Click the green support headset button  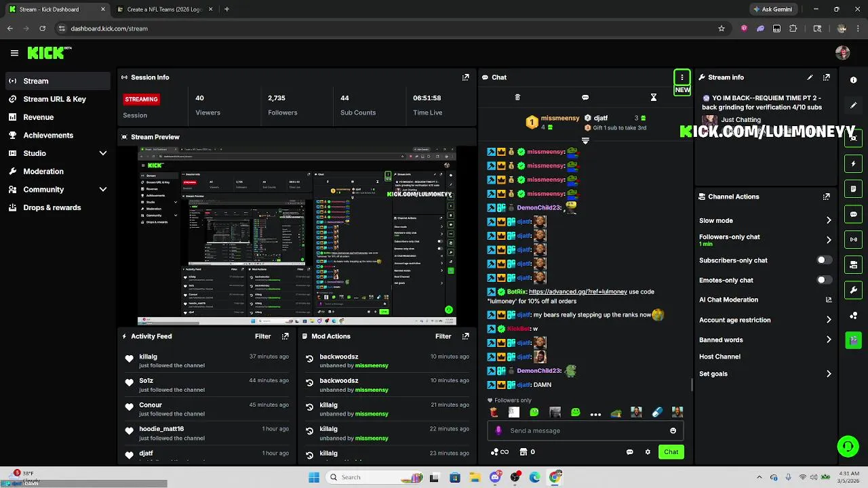(848, 446)
